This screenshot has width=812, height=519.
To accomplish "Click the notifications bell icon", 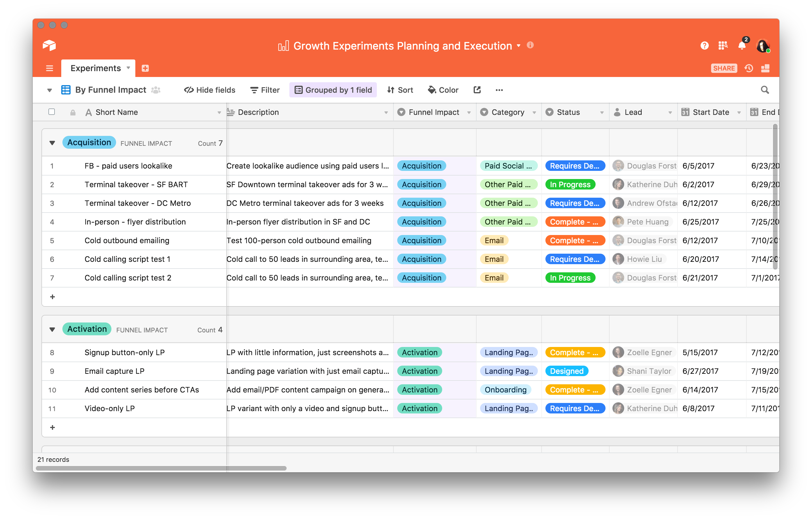I will pos(741,45).
